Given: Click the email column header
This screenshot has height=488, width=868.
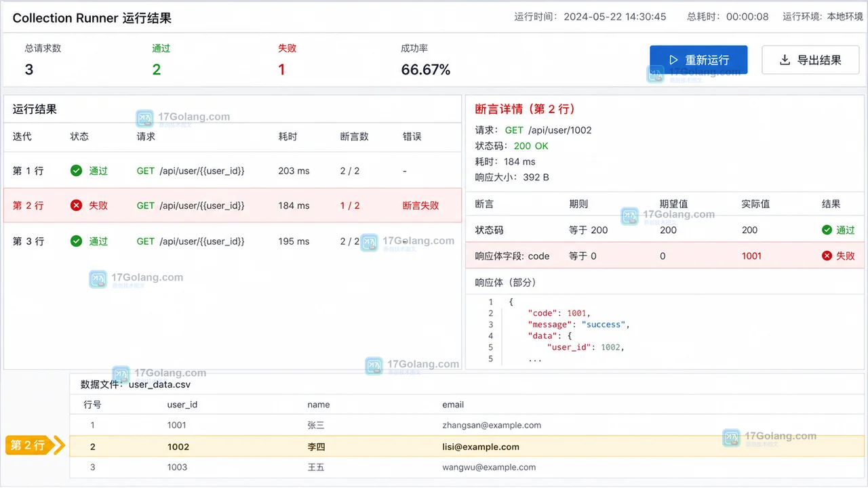Looking at the screenshot, I should [453, 405].
